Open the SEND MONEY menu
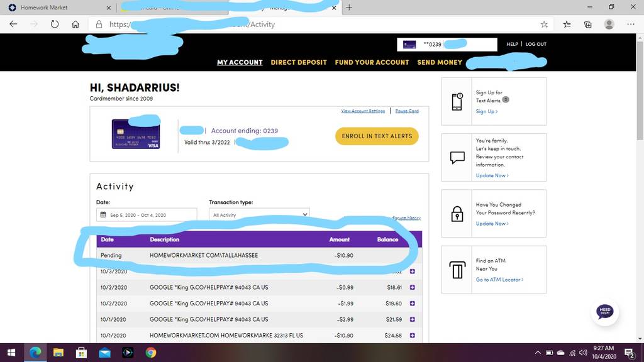The image size is (644, 362). click(440, 62)
